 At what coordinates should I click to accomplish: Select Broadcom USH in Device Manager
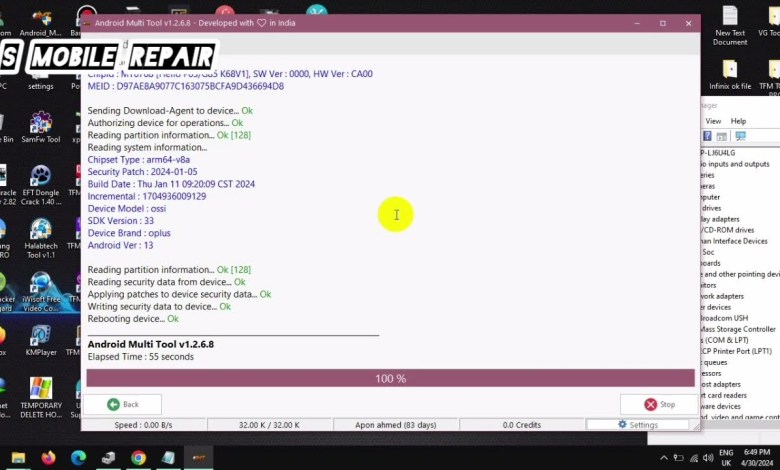(x=724, y=318)
